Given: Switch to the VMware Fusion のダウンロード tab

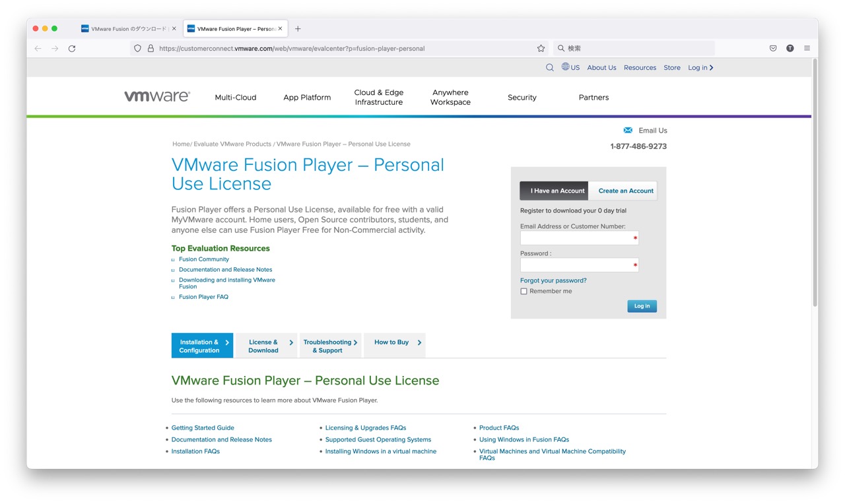Looking at the screenshot, I should click(x=128, y=28).
